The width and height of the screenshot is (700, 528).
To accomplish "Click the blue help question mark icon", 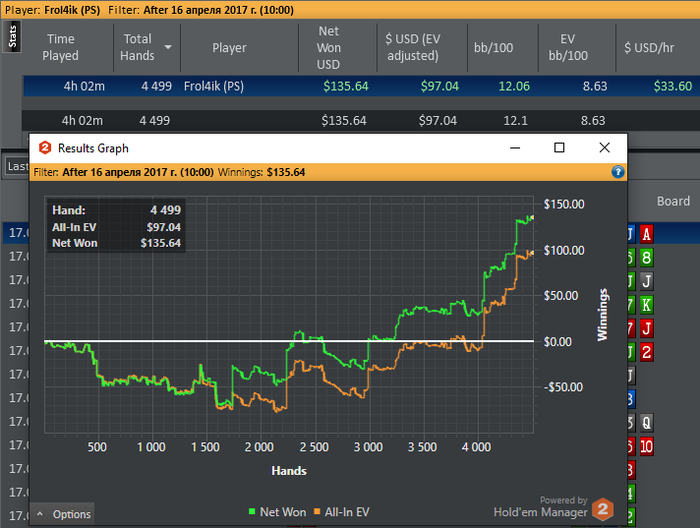I will coord(618,172).
